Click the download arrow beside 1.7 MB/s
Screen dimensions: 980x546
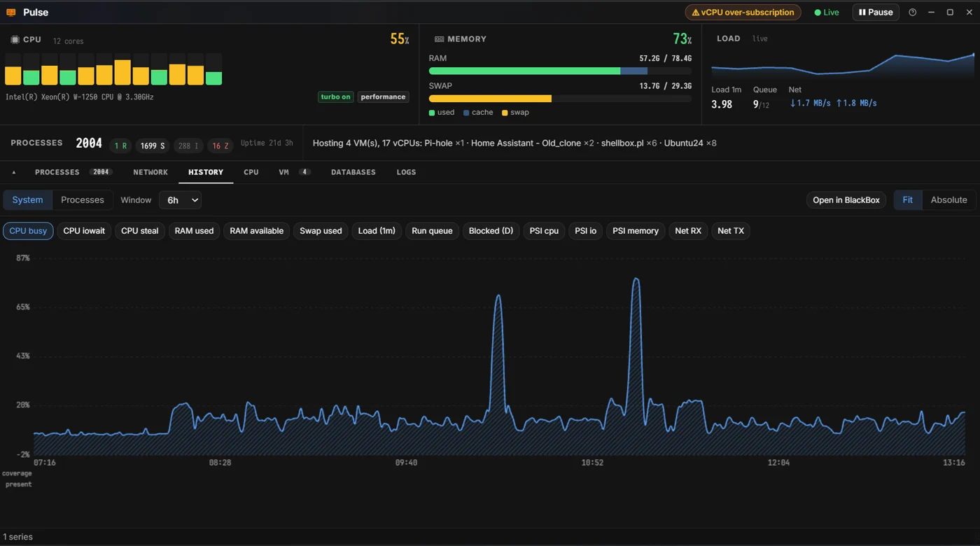pyautogui.click(x=793, y=103)
